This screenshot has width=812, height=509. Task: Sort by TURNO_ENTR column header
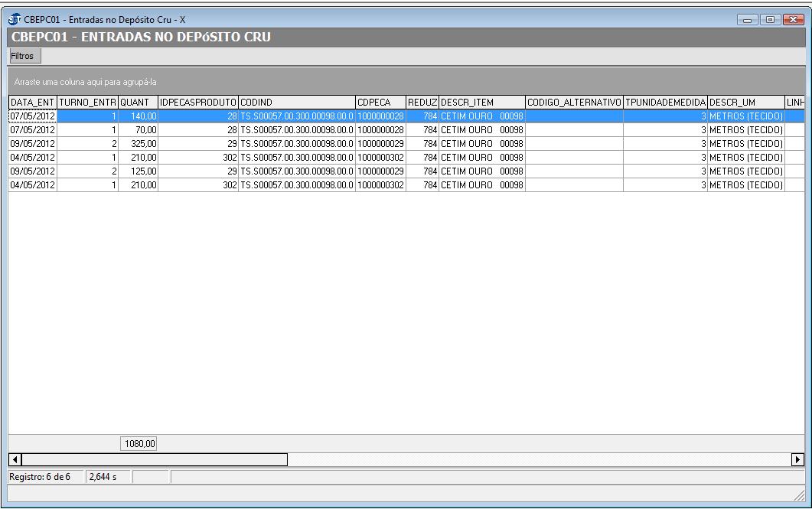87,102
